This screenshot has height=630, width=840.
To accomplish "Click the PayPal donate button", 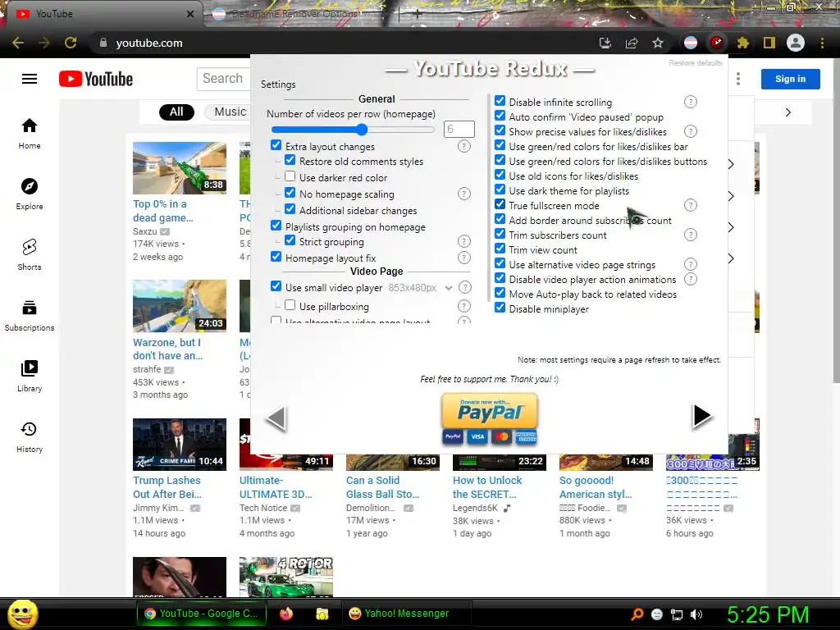I will [x=490, y=418].
